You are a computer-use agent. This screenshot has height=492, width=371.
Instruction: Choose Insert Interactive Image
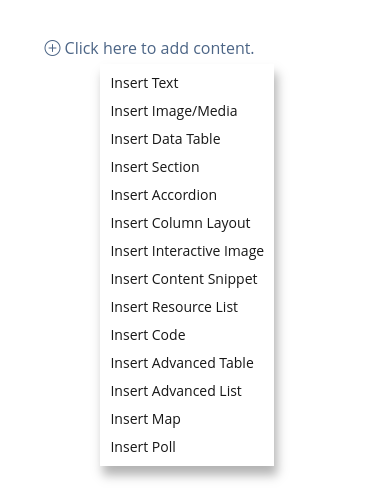(x=187, y=251)
